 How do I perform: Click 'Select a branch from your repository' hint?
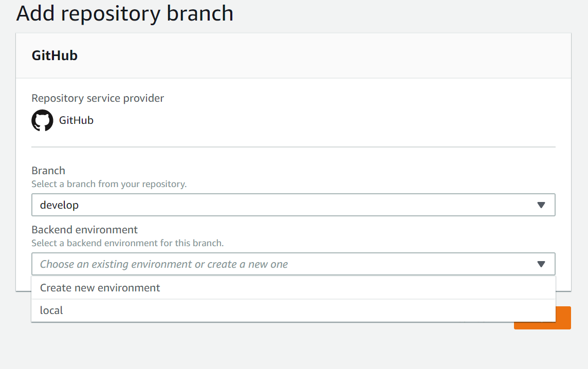pyautogui.click(x=109, y=184)
